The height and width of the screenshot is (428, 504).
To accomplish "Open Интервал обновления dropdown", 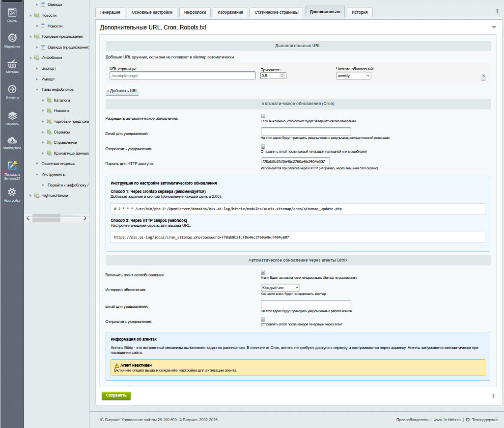I will point(280,288).
